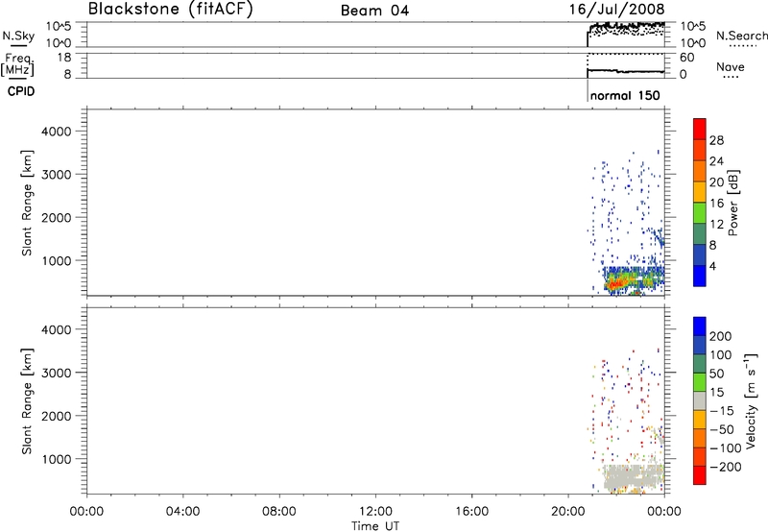
Task: Click the 'Time UT' axis title
Action: (x=375, y=526)
